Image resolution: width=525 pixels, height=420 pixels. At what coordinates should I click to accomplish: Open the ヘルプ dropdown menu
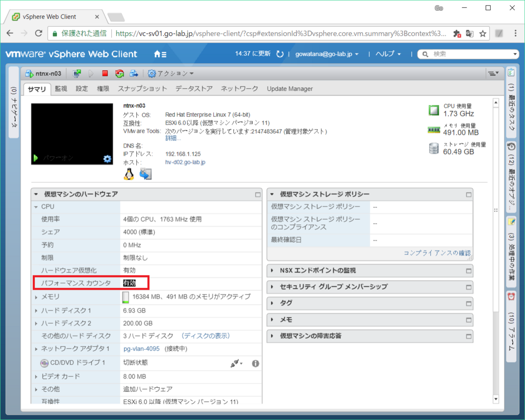coord(388,54)
